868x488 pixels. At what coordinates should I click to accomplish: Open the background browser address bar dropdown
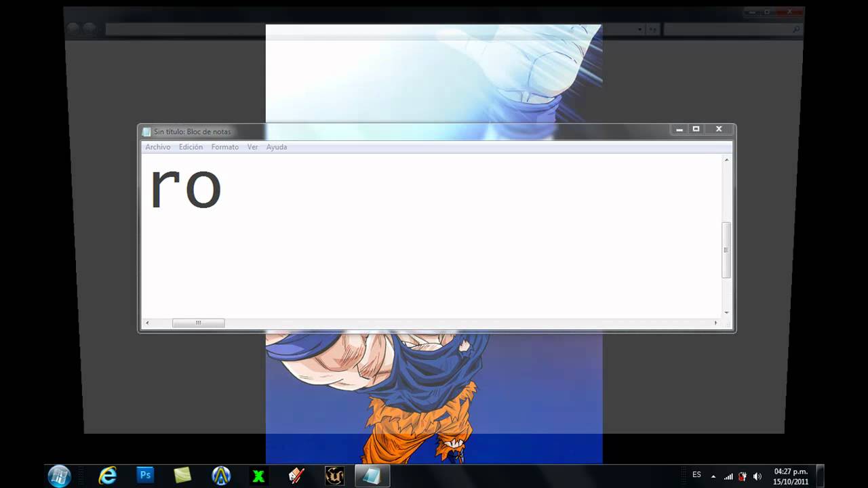639,30
